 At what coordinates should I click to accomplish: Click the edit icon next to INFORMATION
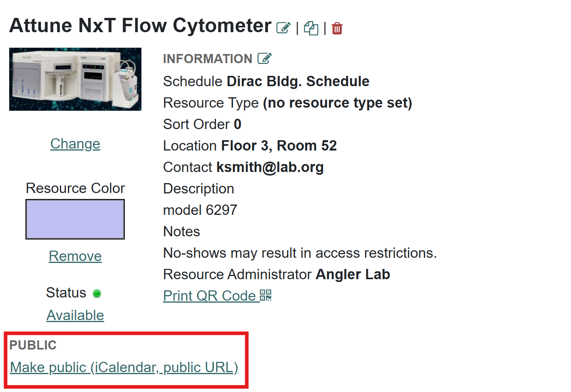pyautogui.click(x=265, y=58)
